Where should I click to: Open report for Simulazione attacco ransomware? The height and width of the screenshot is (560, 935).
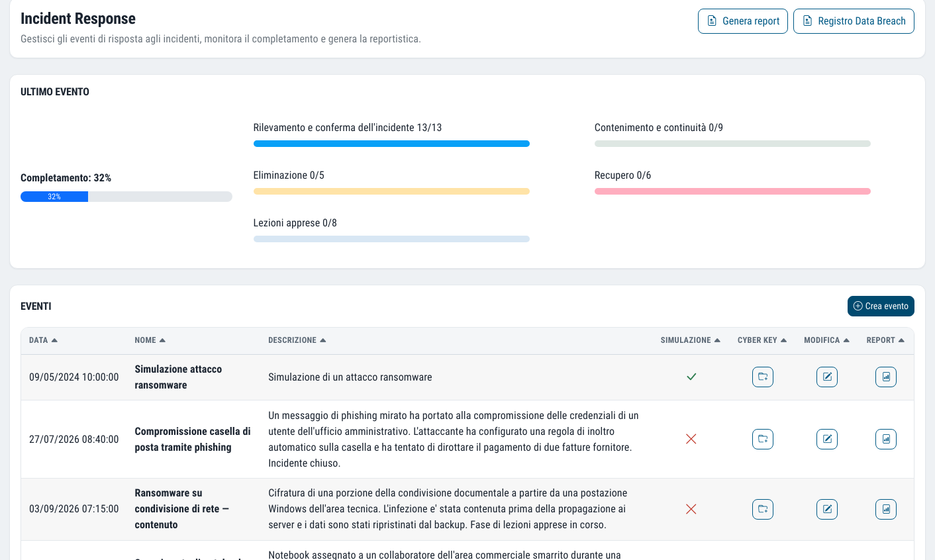coord(886,377)
